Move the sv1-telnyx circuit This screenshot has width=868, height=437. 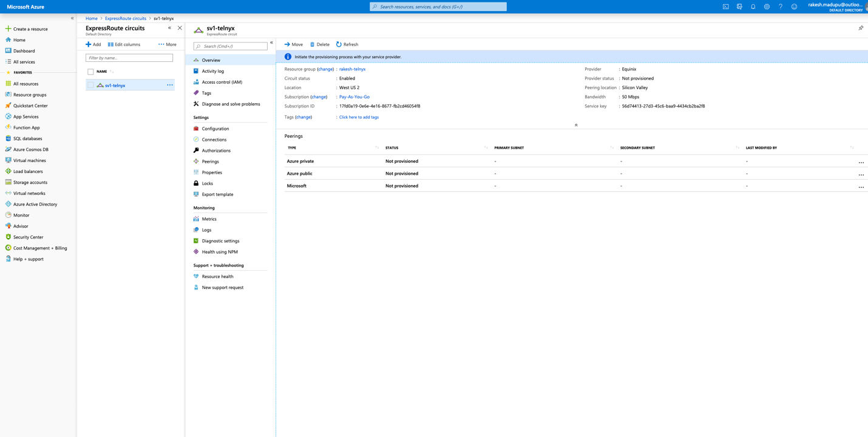[x=294, y=44]
